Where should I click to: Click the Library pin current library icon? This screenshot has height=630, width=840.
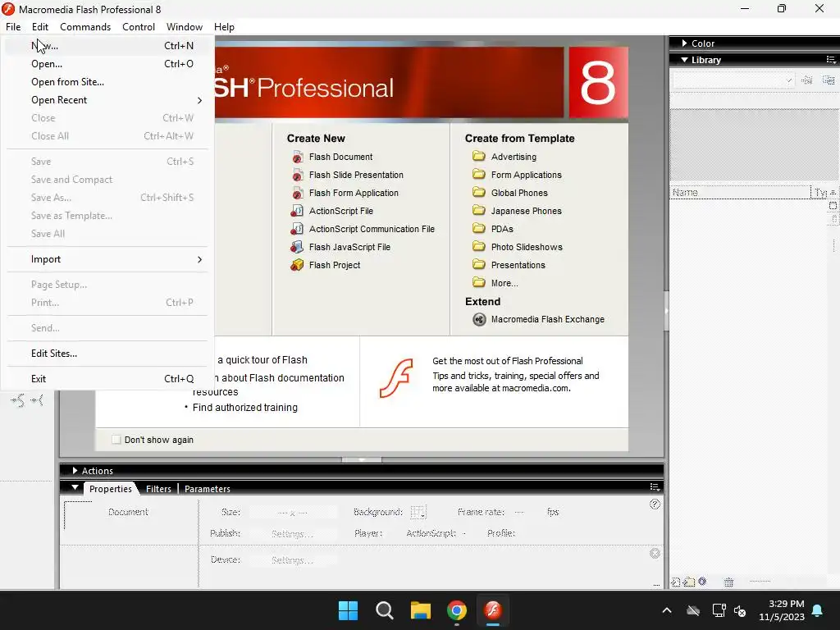pos(807,80)
